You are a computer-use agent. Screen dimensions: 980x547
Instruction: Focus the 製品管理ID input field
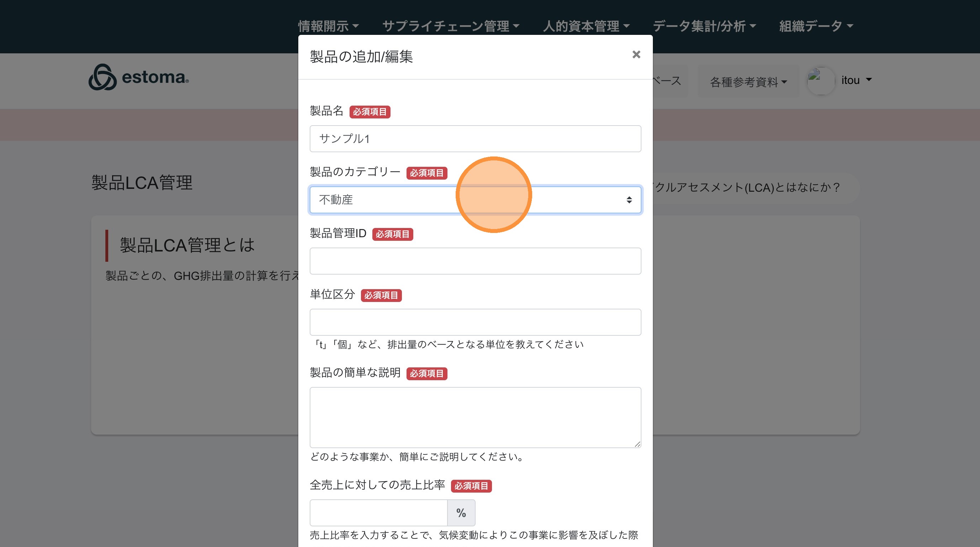[x=475, y=261]
